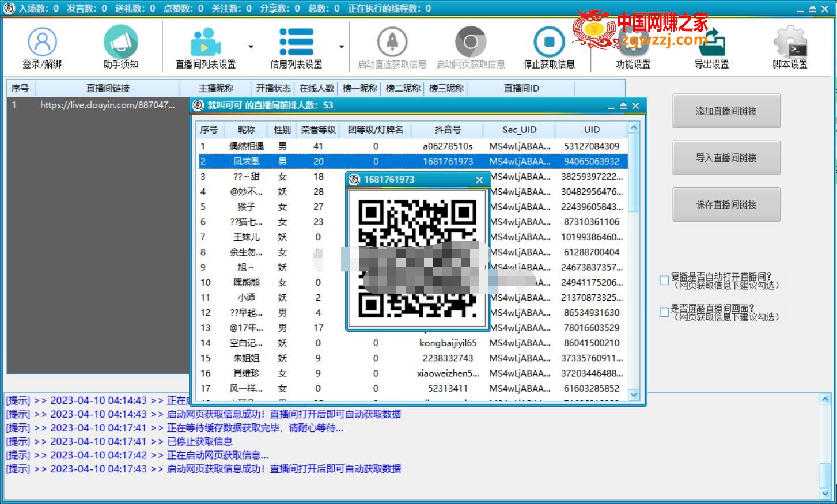The image size is (837, 504).
Task: Open the 登录/解绑 login icon
Action: 42,43
